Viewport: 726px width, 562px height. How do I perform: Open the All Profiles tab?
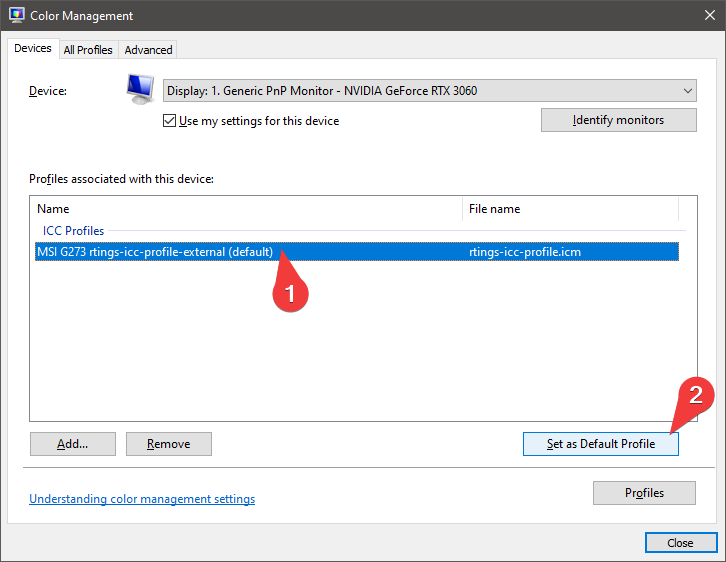coord(88,50)
